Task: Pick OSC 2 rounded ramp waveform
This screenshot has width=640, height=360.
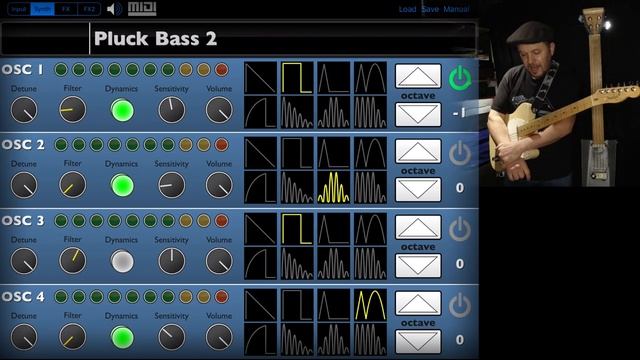Action: pyautogui.click(x=260, y=187)
